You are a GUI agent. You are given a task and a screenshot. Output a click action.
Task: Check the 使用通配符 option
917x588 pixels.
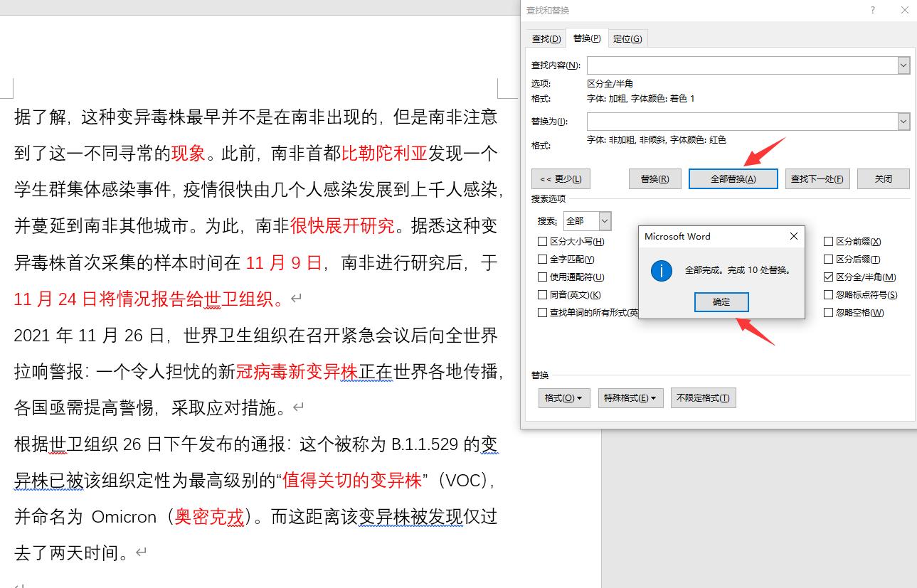pyautogui.click(x=542, y=277)
